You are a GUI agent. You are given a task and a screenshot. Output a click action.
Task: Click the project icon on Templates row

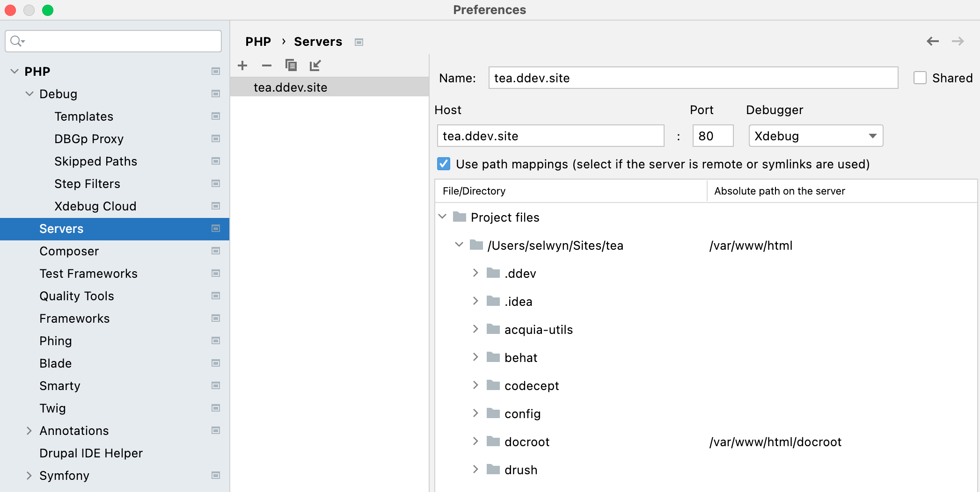[216, 116]
